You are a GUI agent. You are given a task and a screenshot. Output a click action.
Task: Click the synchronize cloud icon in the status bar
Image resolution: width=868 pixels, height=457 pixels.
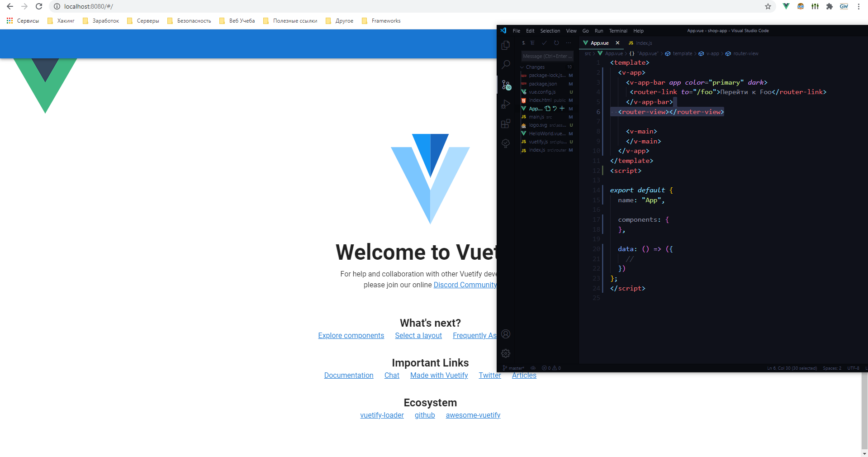click(x=533, y=368)
